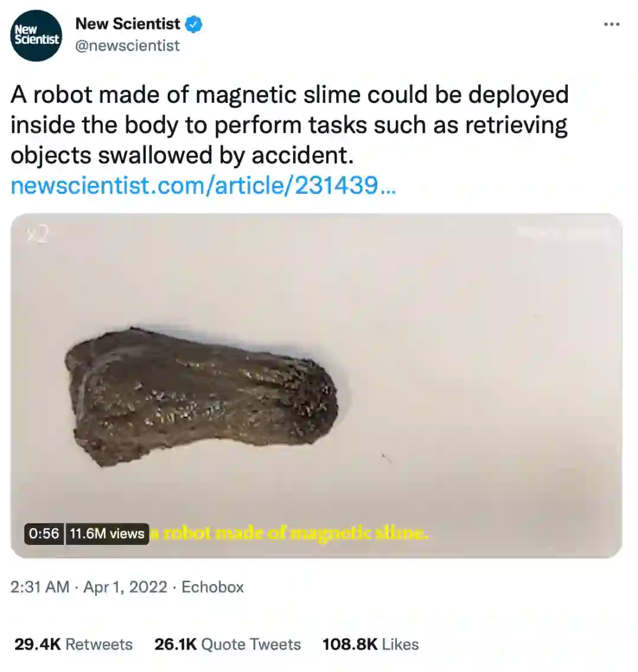View the 26.1K Quote Tweets list
This screenshot has height=672, width=638.
point(227,644)
